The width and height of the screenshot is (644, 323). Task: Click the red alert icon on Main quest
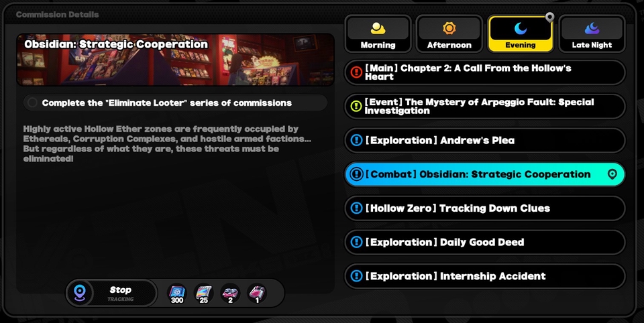pos(356,72)
